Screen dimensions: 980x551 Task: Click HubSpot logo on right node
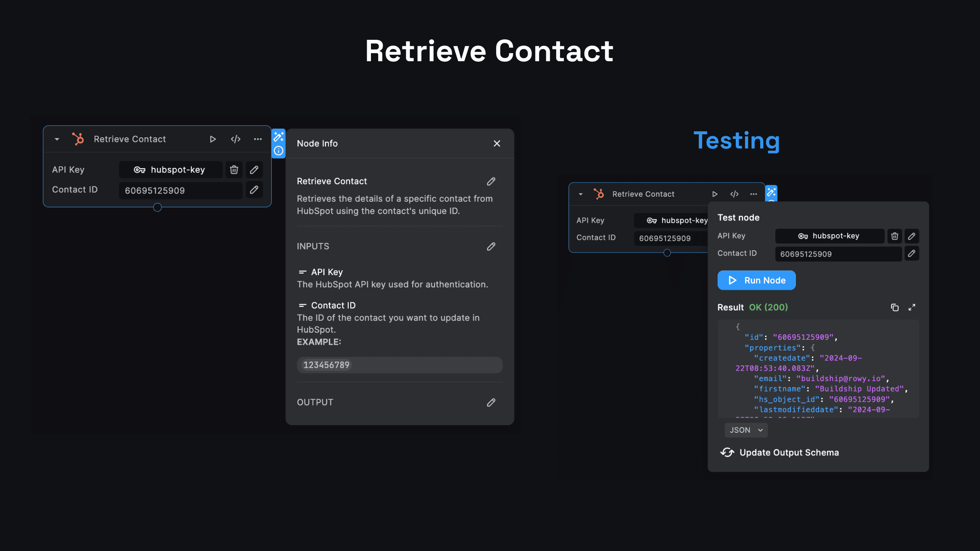(599, 194)
